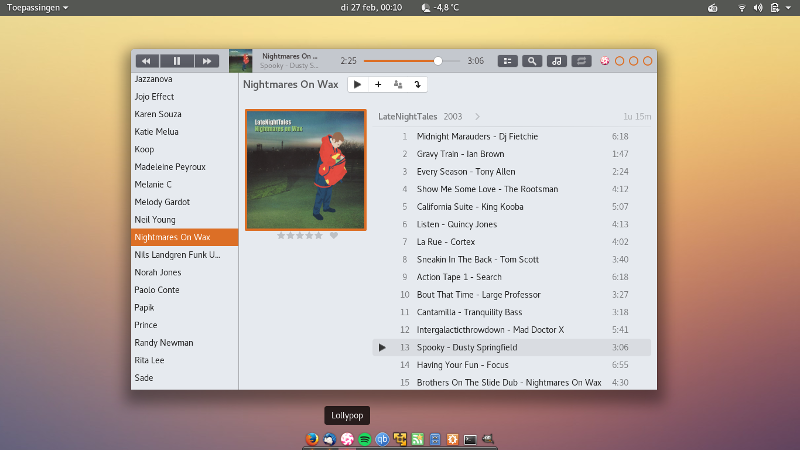Click the Lollypop dock icon

[x=347, y=439]
